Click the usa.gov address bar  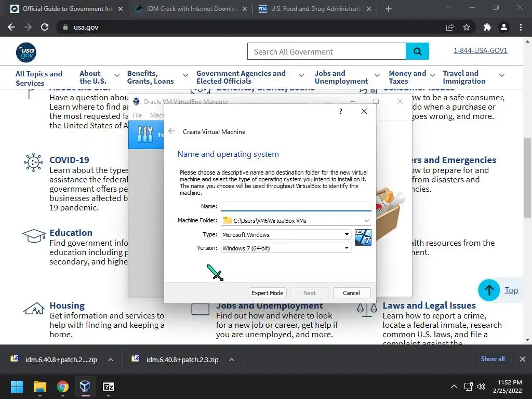tap(251, 27)
